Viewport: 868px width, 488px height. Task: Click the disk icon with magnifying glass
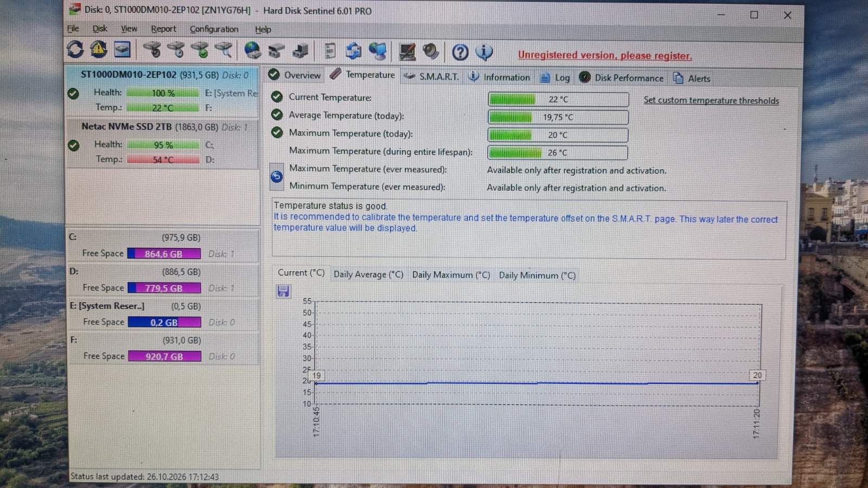(x=224, y=50)
